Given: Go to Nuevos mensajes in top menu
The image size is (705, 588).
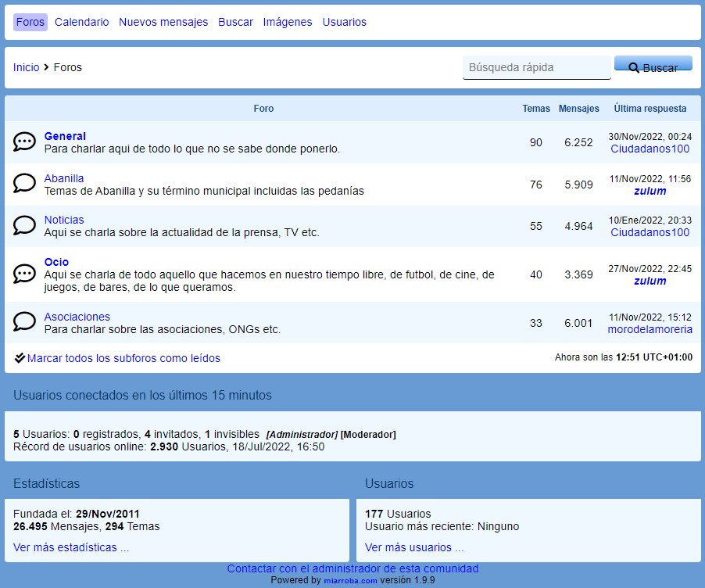Looking at the screenshot, I should click(163, 22).
